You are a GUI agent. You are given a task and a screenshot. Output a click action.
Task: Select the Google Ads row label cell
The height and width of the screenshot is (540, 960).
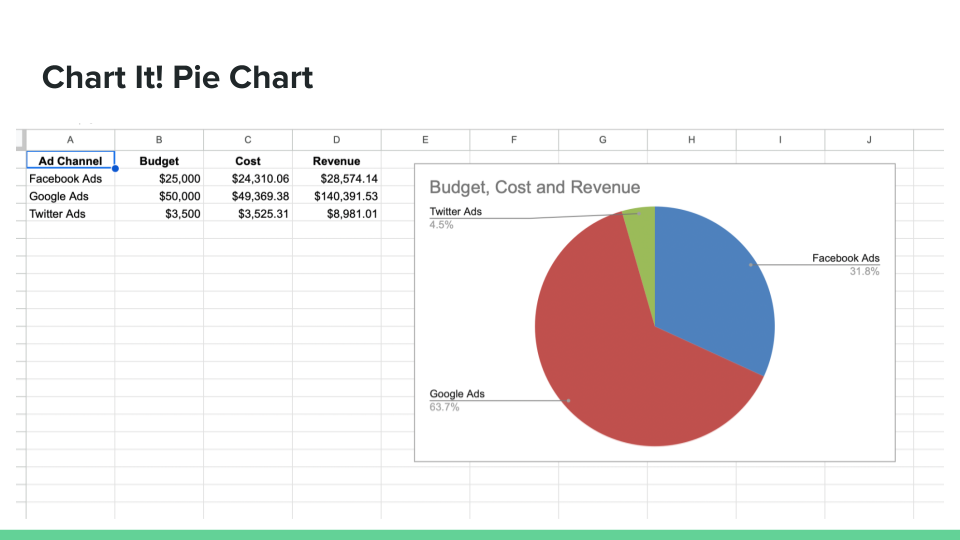point(70,196)
